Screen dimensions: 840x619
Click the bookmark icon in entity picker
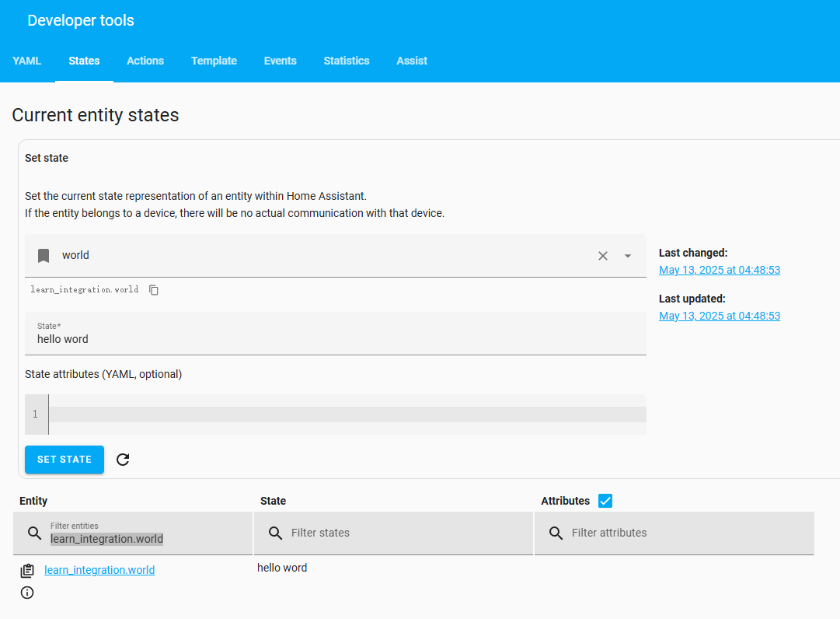tap(44, 256)
